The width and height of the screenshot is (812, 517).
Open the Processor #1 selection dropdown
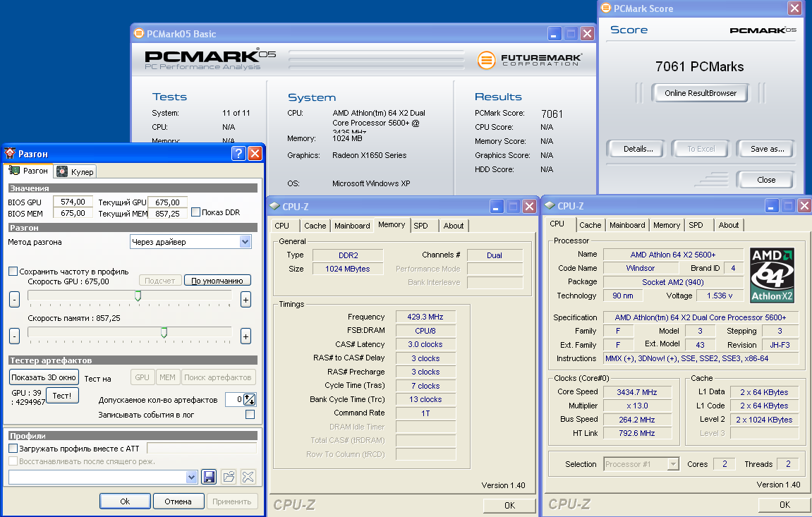click(673, 463)
